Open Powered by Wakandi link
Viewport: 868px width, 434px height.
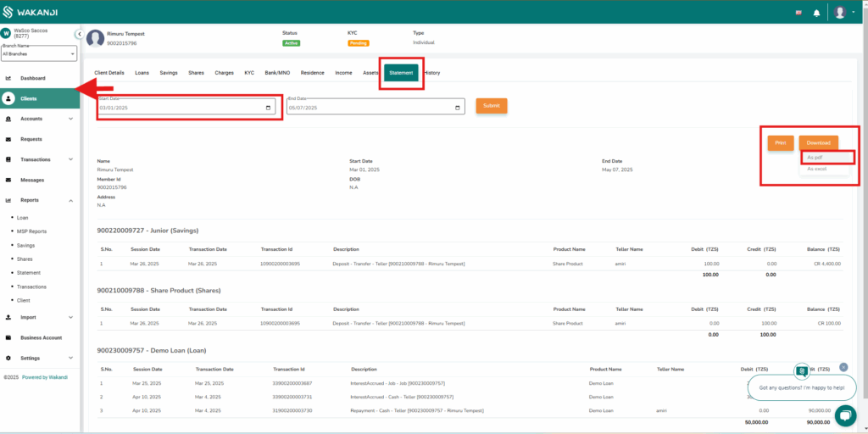[45, 377]
